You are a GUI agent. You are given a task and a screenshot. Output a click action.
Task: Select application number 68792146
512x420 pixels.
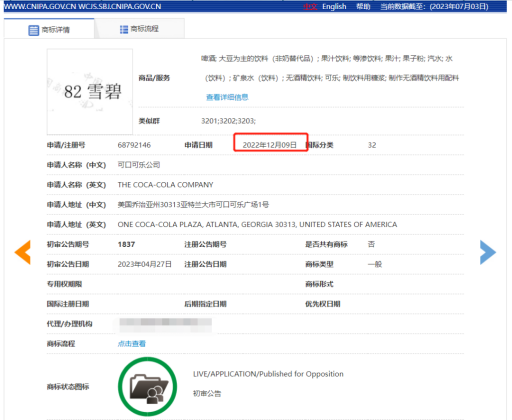(x=134, y=145)
